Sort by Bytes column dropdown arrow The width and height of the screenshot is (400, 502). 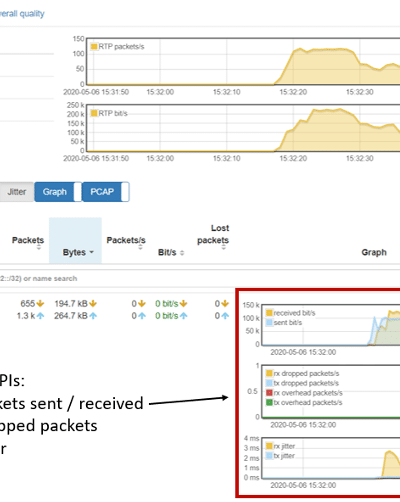pos(91,252)
